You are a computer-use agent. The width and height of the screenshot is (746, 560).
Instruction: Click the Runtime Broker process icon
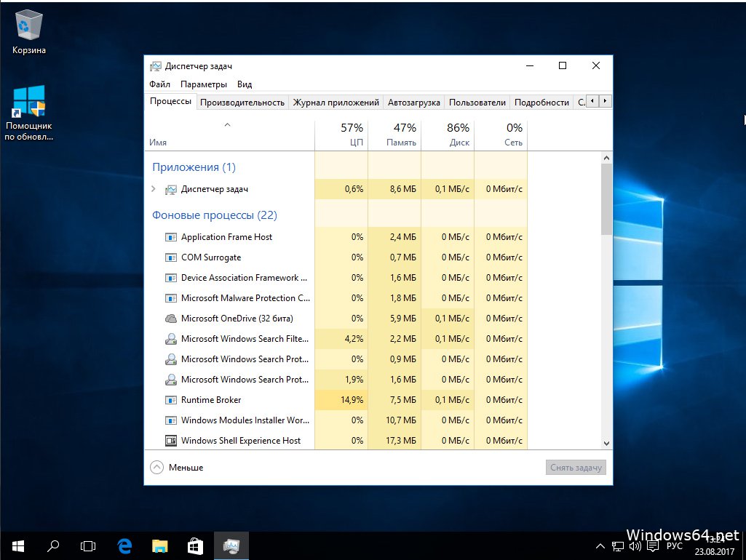[171, 400]
